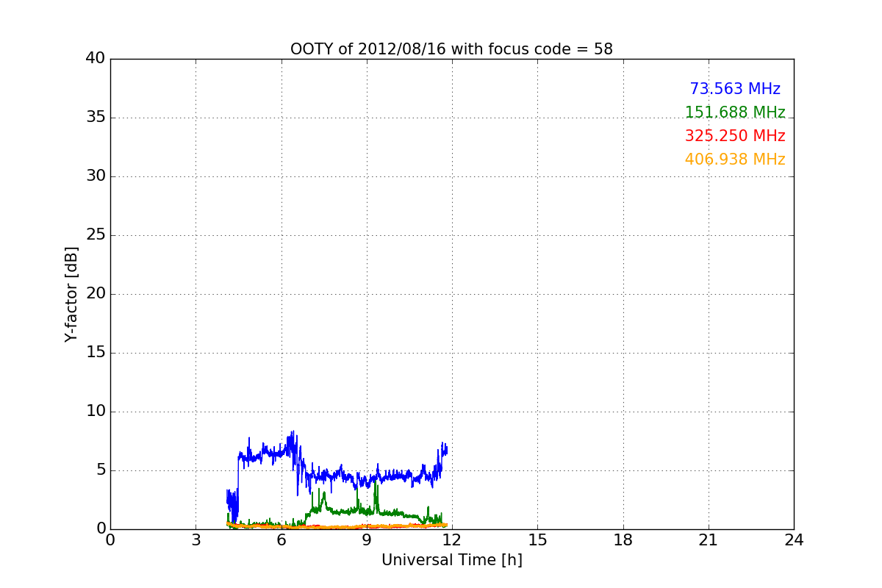Click x-axis tick label 18
This screenshot has width=882, height=588.
(623, 540)
